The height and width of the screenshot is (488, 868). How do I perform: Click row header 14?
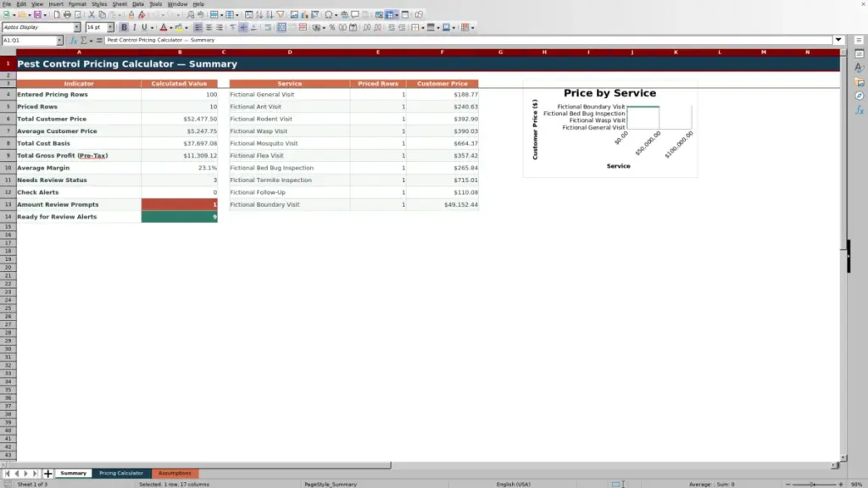(x=8, y=216)
